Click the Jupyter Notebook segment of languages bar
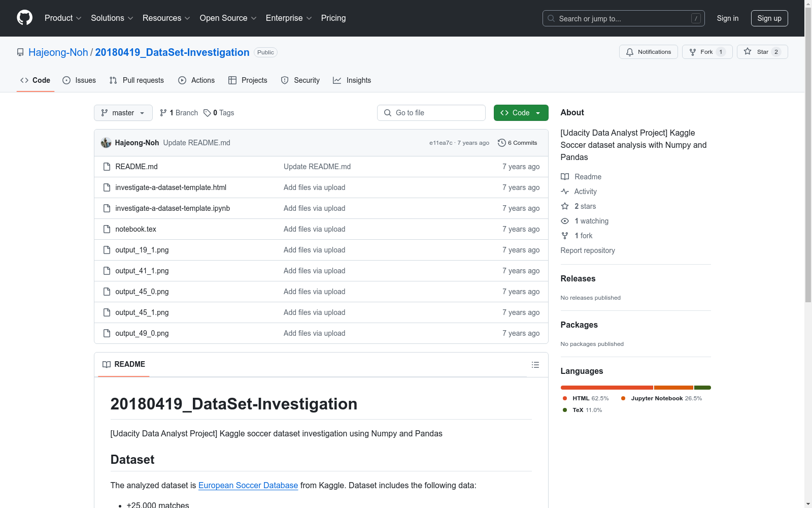Image resolution: width=812 pixels, height=508 pixels. (x=673, y=388)
